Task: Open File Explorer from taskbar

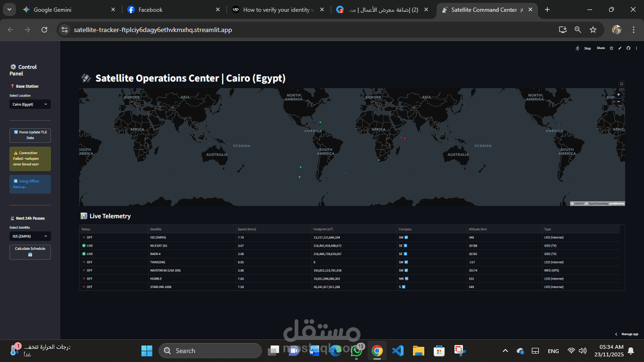Action: pyautogui.click(x=418, y=351)
